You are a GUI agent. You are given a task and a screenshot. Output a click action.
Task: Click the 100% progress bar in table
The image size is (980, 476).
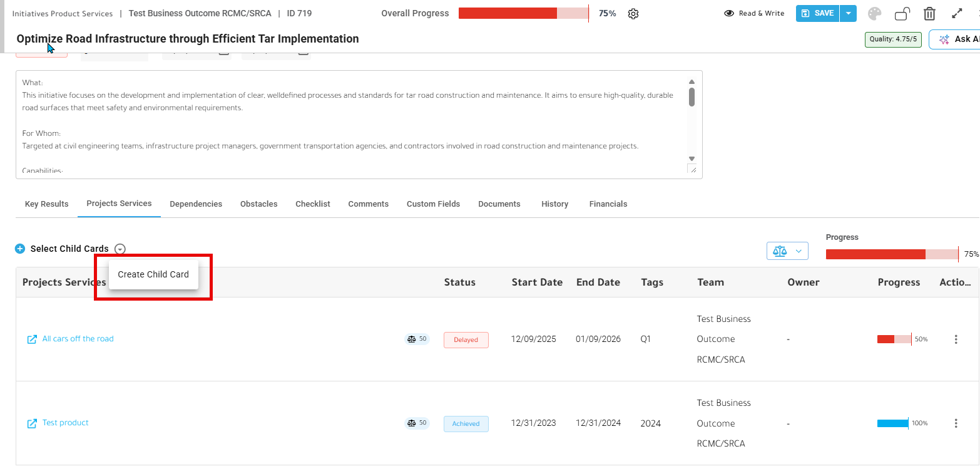(x=893, y=423)
